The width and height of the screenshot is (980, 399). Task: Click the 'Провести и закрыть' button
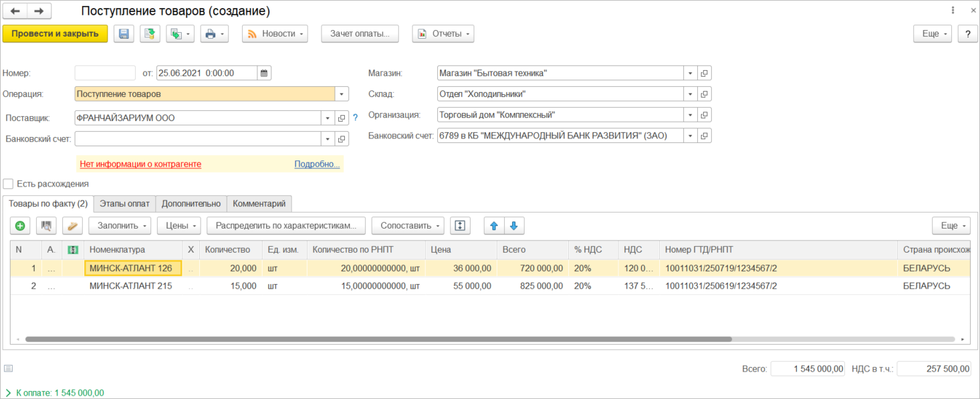tap(55, 34)
